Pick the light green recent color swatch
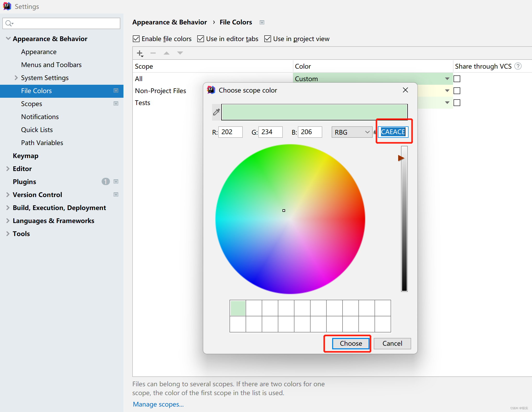 (238, 308)
